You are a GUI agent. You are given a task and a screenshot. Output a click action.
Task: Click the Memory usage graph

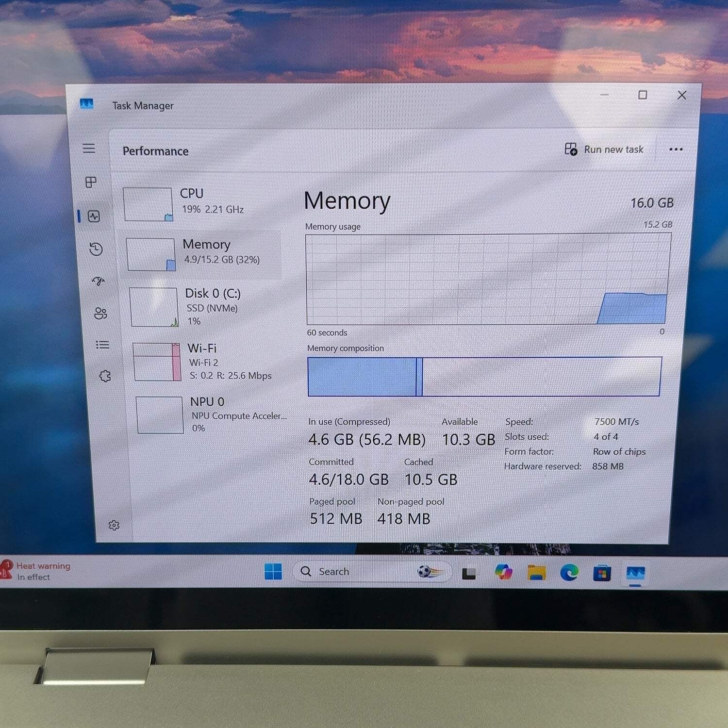click(488, 279)
